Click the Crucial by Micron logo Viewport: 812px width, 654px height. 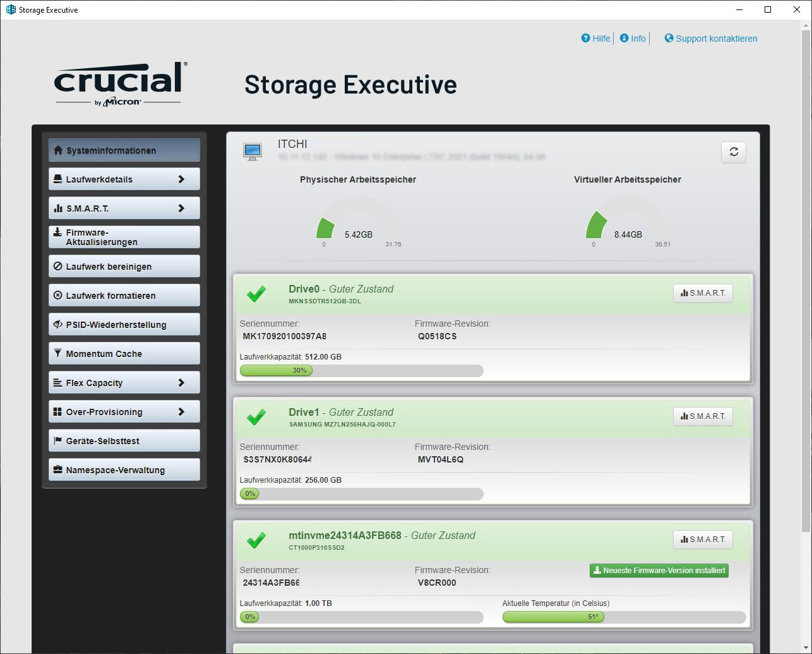(x=120, y=84)
